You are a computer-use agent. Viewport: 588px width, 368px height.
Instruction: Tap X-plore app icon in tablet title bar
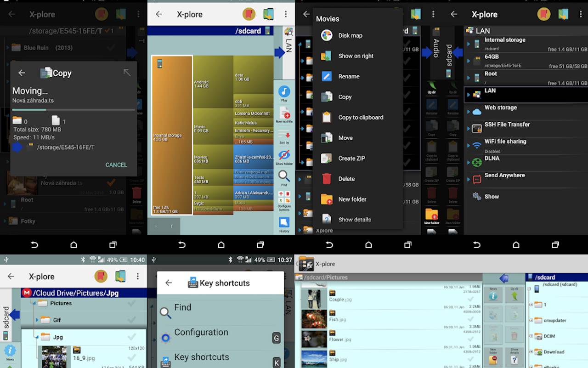pyautogui.click(x=306, y=264)
